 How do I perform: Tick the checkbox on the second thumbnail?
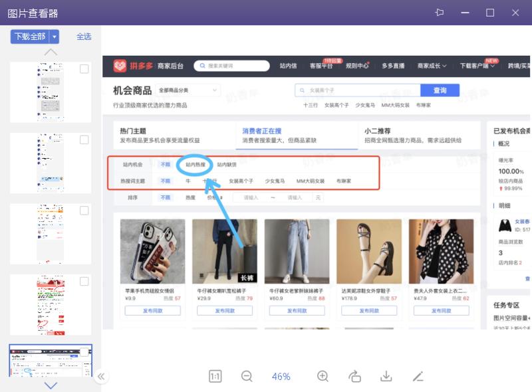84,140
